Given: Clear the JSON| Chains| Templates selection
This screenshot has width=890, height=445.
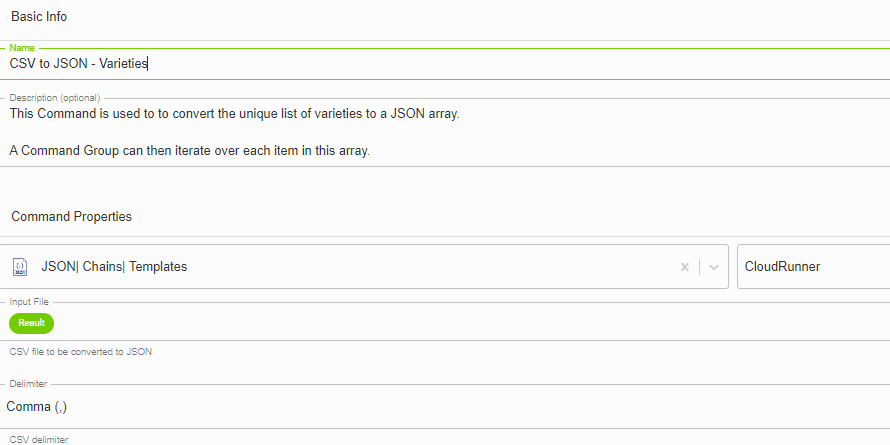Looking at the screenshot, I should (x=685, y=267).
